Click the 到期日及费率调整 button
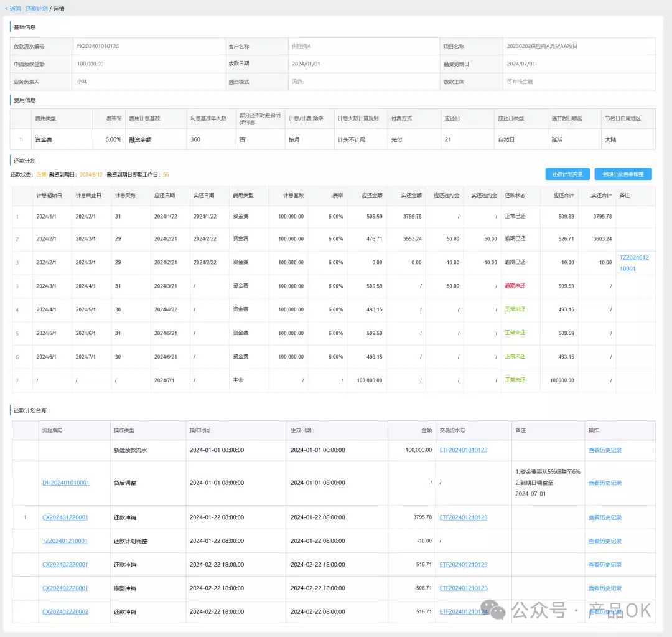672x637 pixels. click(623, 174)
